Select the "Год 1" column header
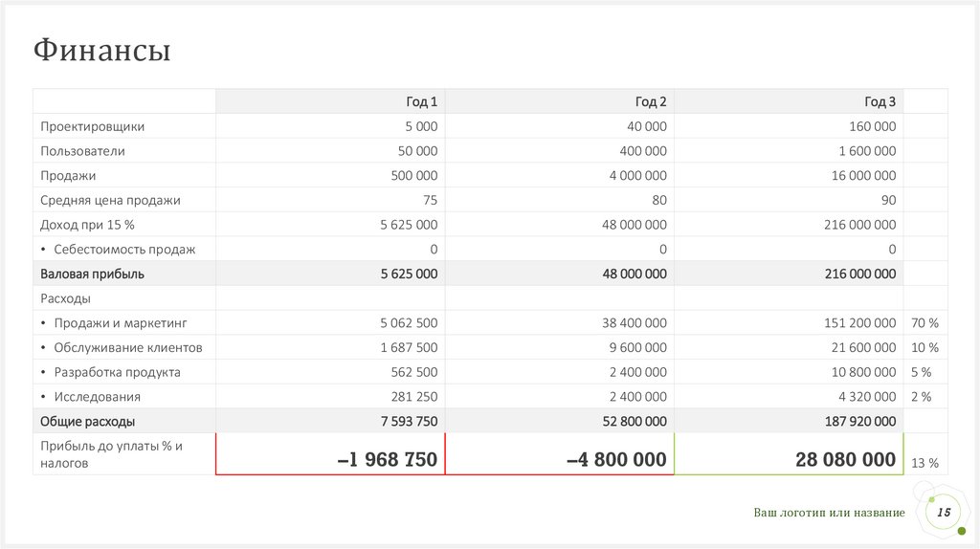The width and height of the screenshot is (980, 549). [x=421, y=101]
